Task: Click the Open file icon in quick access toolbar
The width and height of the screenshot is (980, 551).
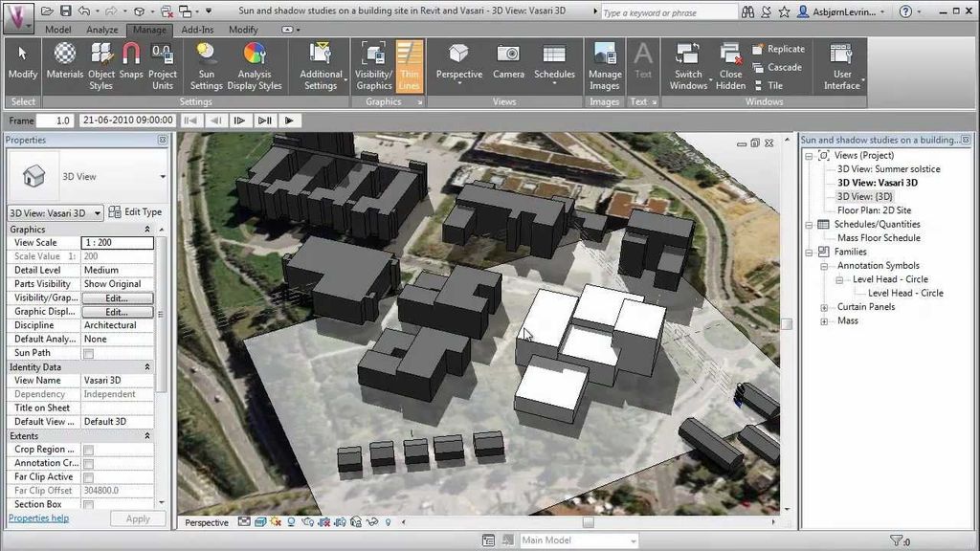Action: 47,11
